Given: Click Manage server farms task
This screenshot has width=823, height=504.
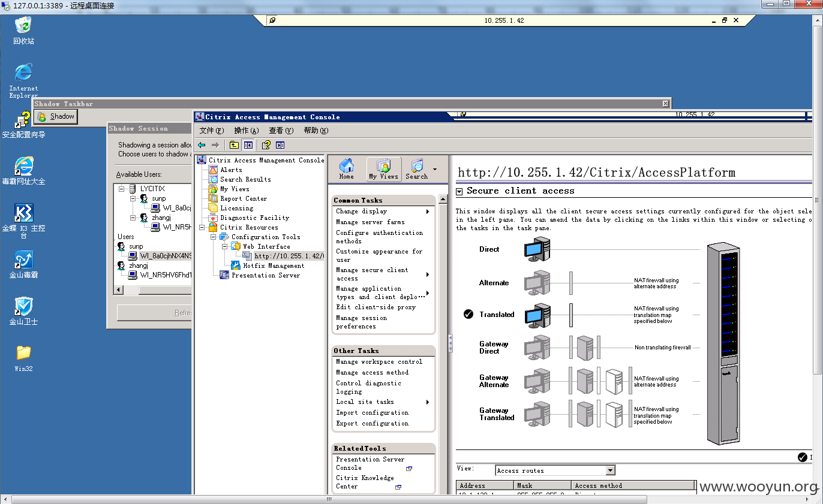Looking at the screenshot, I should [x=370, y=222].
